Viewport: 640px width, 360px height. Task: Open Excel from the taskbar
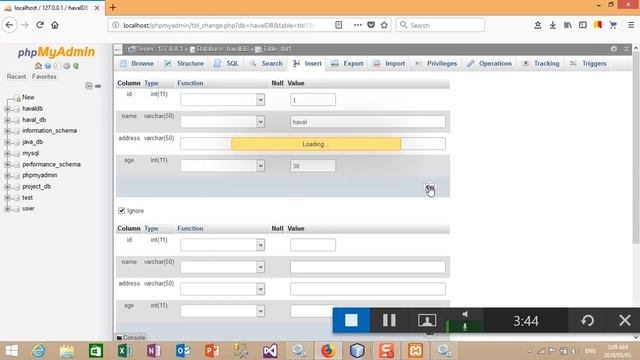124,351
